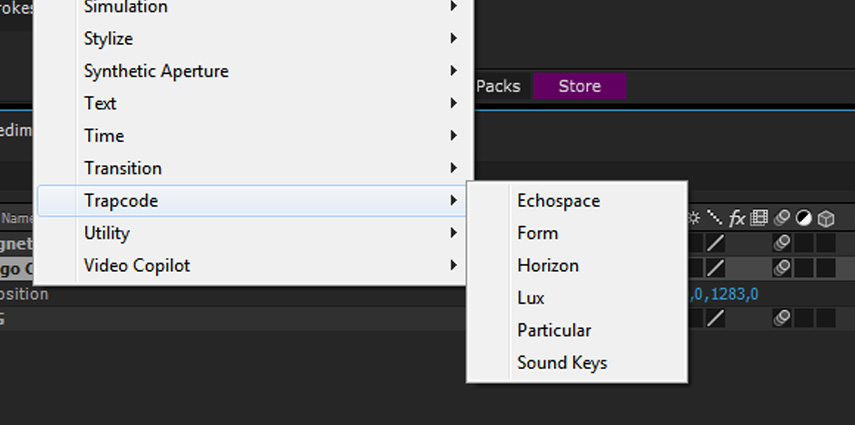
Task: Toggle quality switch on the selected layer row
Action: coord(715,268)
